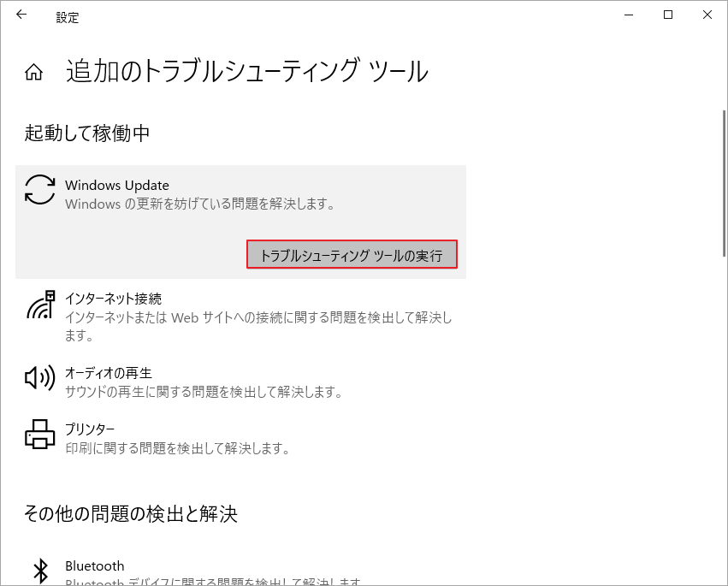Screen dimensions: 728x586
Task: Minimize the 設定 window
Action: point(629,15)
